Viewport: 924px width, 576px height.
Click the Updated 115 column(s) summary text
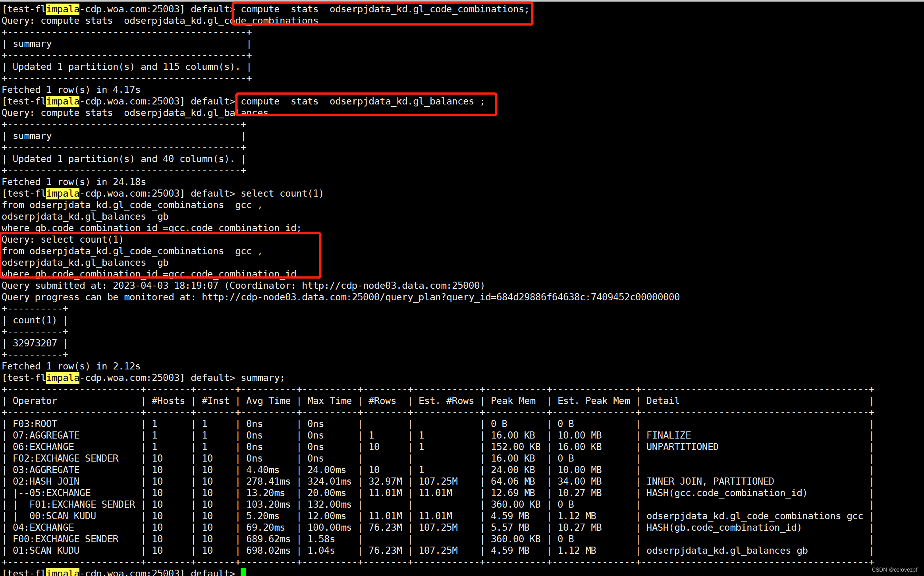(126, 67)
